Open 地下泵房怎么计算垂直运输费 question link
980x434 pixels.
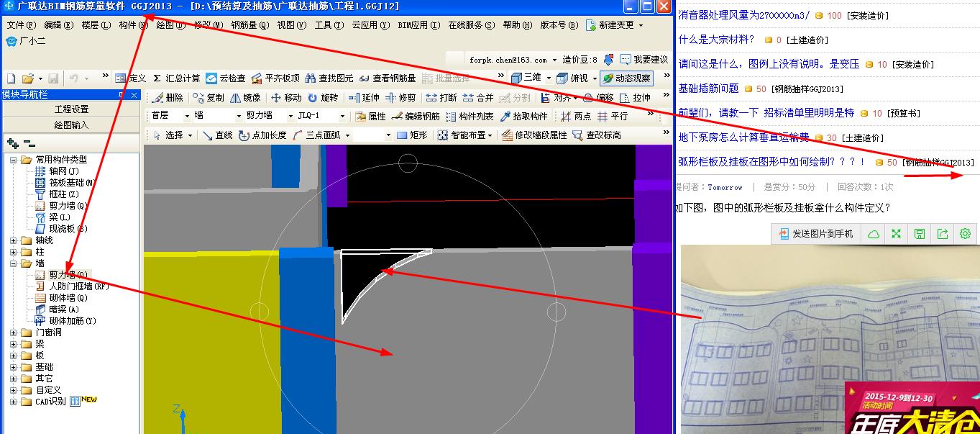pyautogui.click(x=743, y=137)
